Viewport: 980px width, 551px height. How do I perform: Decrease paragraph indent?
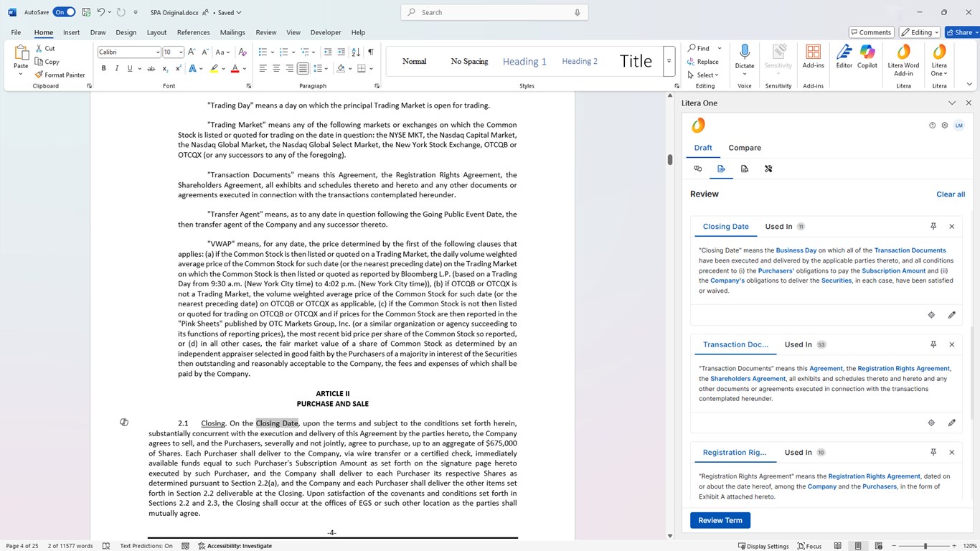[328, 52]
